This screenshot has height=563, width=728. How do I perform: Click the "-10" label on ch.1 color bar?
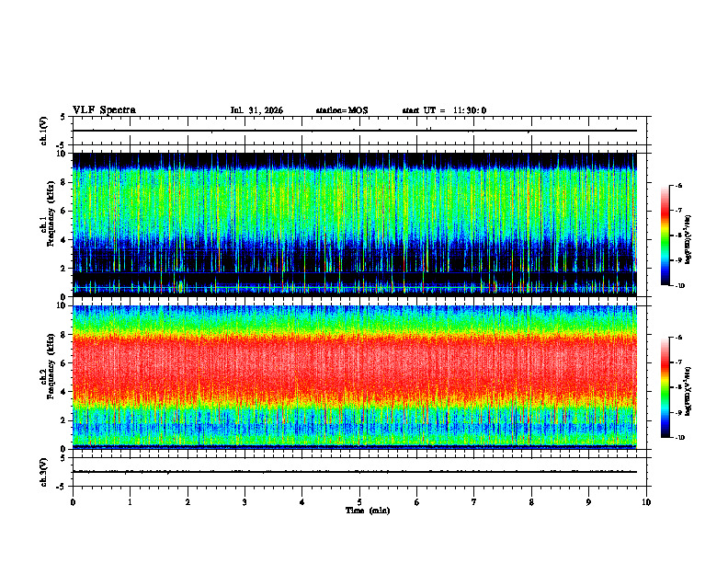pos(679,286)
